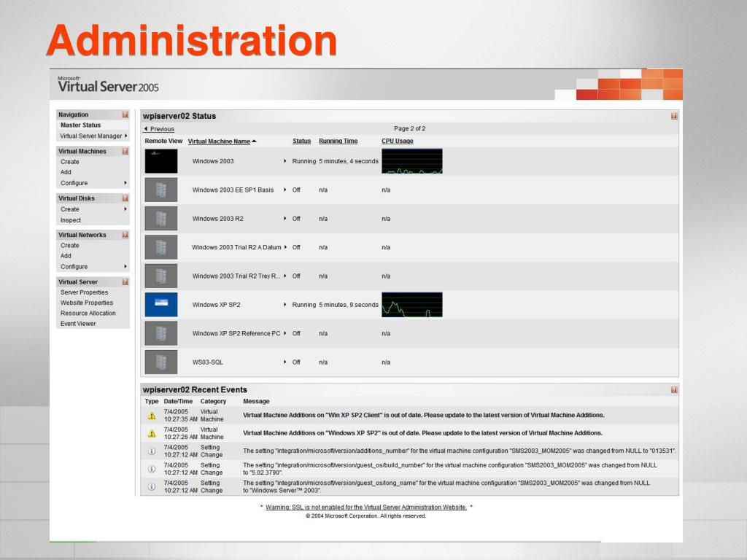The image size is (747, 560).
Task: Click warning icon for Windows XP SP2 event
Action: coord(152,433)
